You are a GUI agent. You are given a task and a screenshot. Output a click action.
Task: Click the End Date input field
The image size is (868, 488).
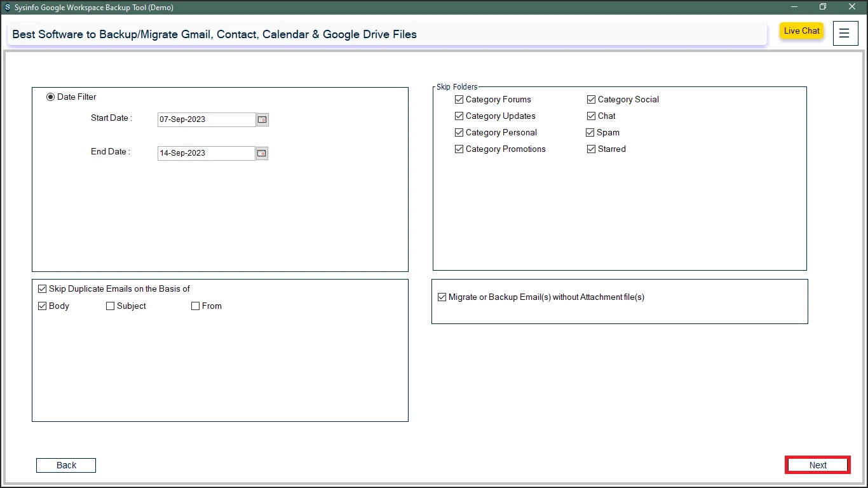click(206, 153)
